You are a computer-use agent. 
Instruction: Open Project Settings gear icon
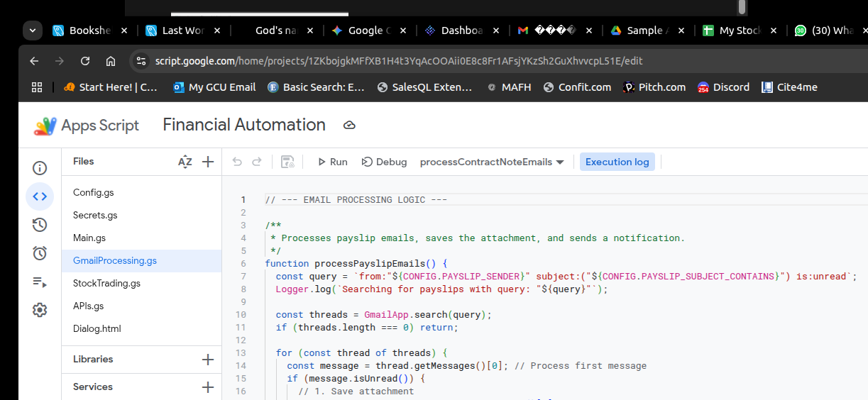click(x=40, y=310)
